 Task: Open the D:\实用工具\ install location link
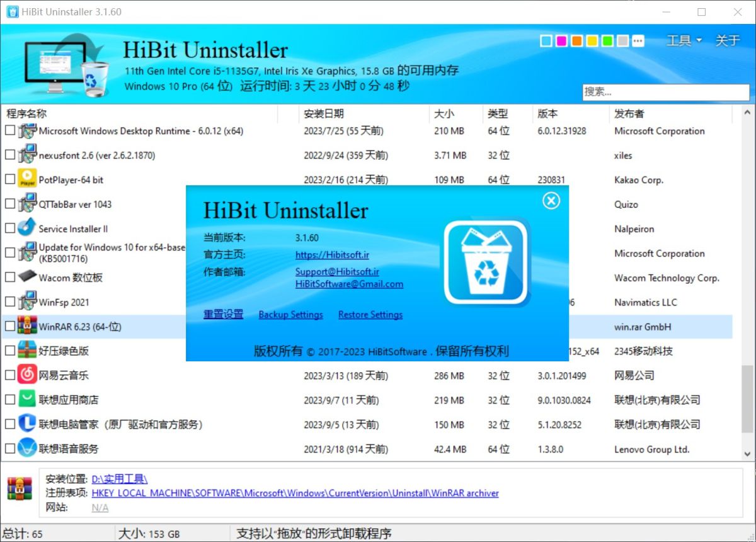point(120,479)
